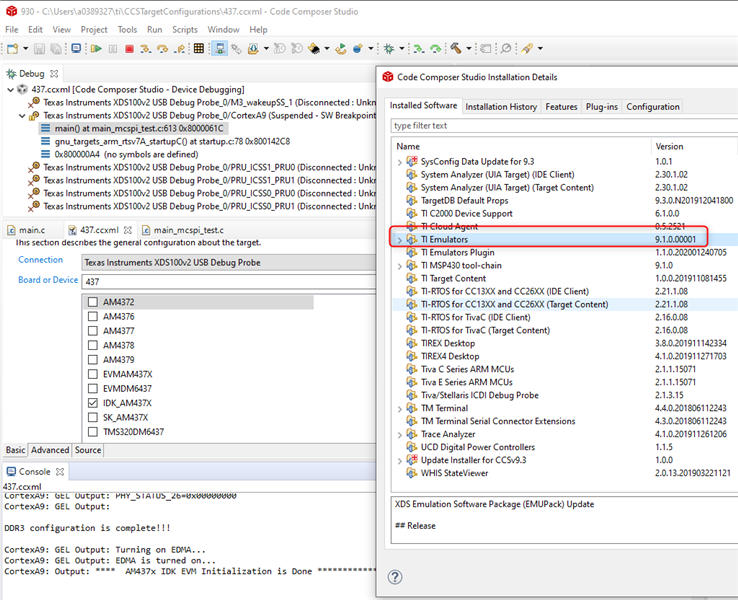Expand the TM Terminal entry
The width and height of the screenshot is (738, 600).
[400, 409]
